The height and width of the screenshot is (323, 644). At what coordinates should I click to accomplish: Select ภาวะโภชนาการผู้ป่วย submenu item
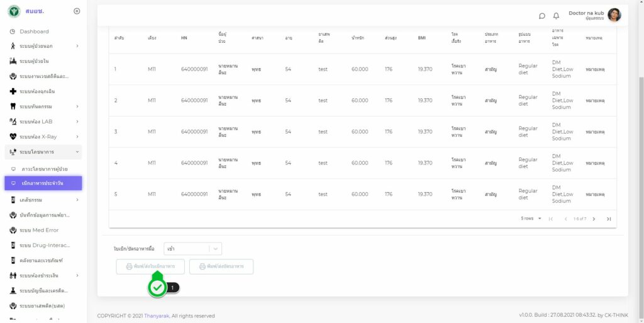pos(44,169)
